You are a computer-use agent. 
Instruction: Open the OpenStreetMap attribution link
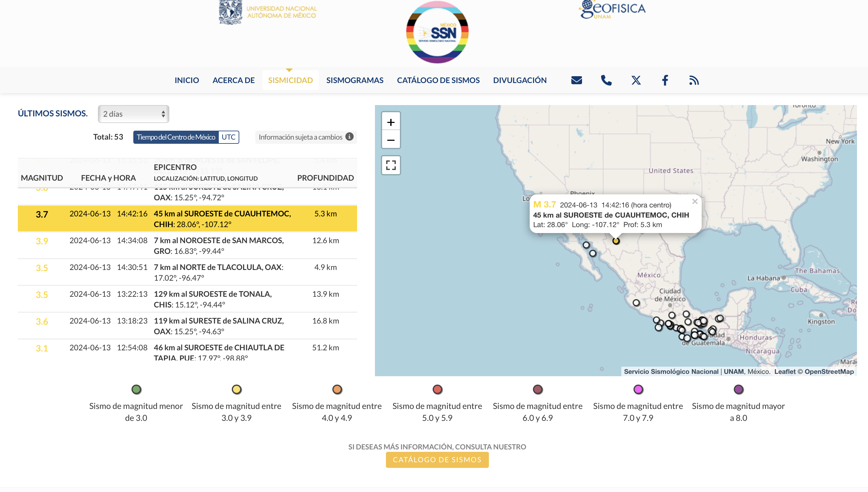(x=829, y=371)
